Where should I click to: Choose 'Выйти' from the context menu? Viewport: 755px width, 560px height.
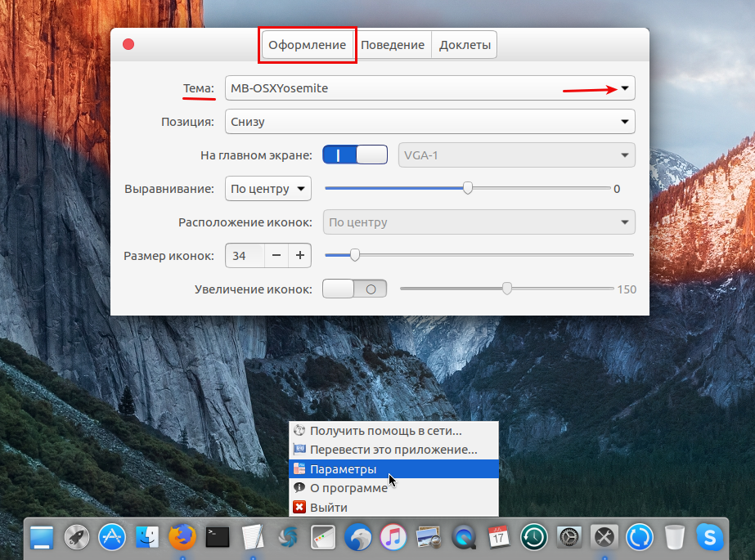(x=393, y=507)
